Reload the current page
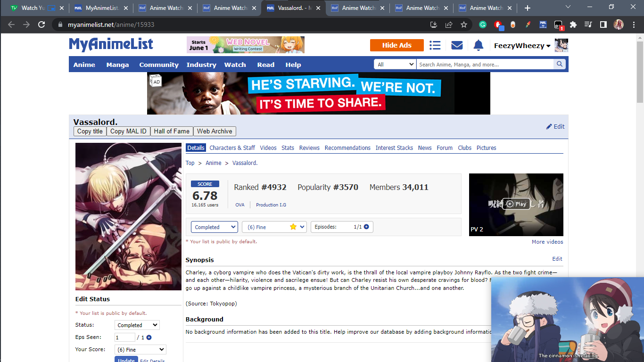This screenshot has height=362, width=644. 41,25
